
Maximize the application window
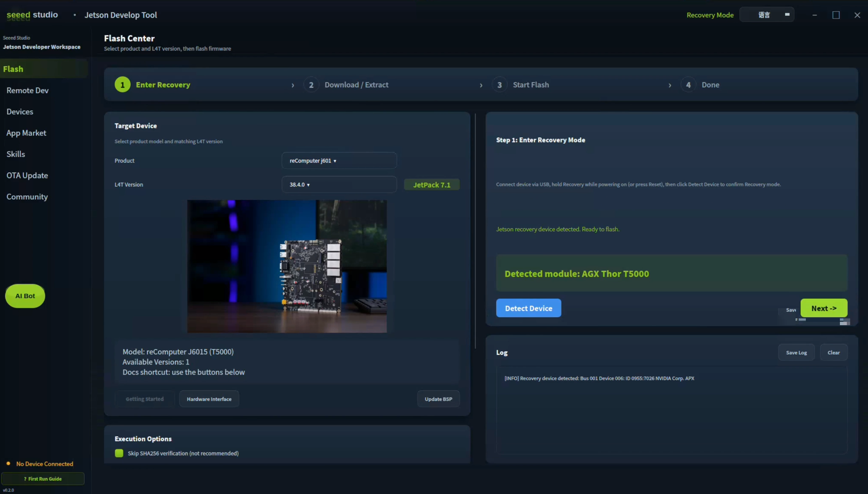point(836,15)
